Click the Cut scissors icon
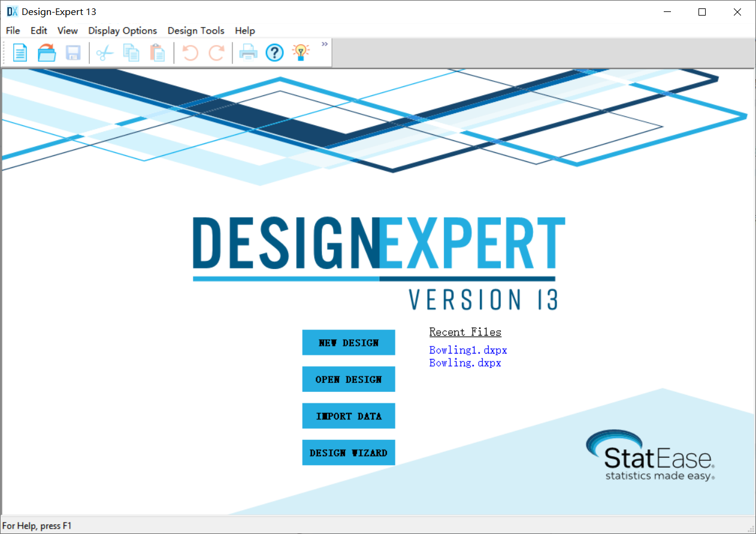 105,53
